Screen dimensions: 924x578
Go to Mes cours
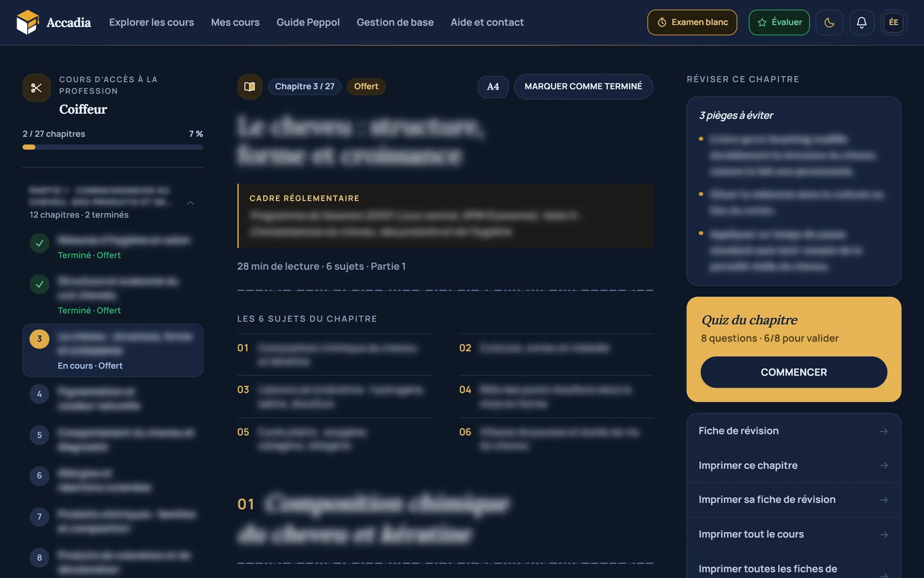(x=235, y=22)
